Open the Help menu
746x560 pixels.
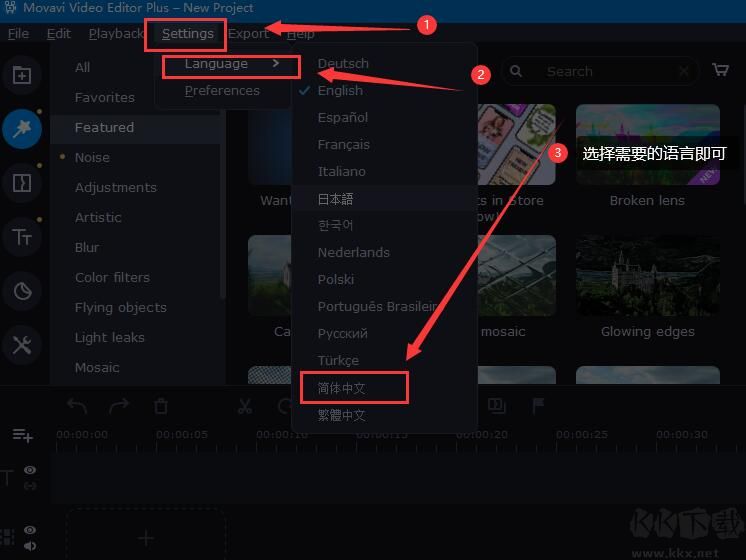tap(300, 33)
